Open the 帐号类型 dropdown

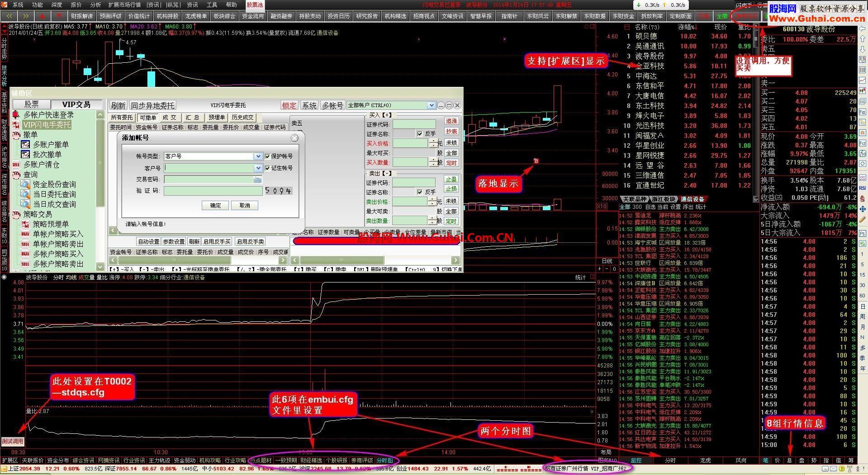tap(258, 156)
